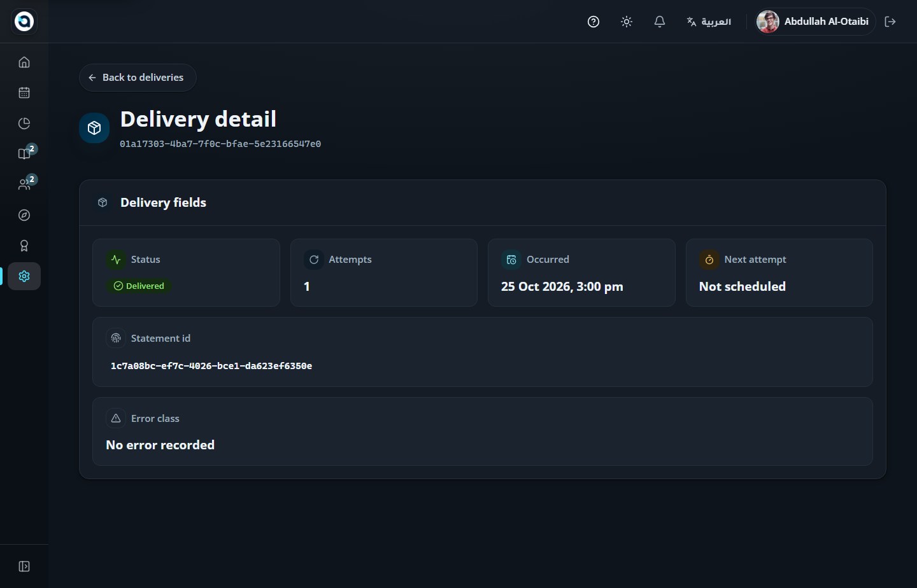Open the users icon with badge 2
Viewport: 917px width, 588px height.
click(x=24, y=185)
